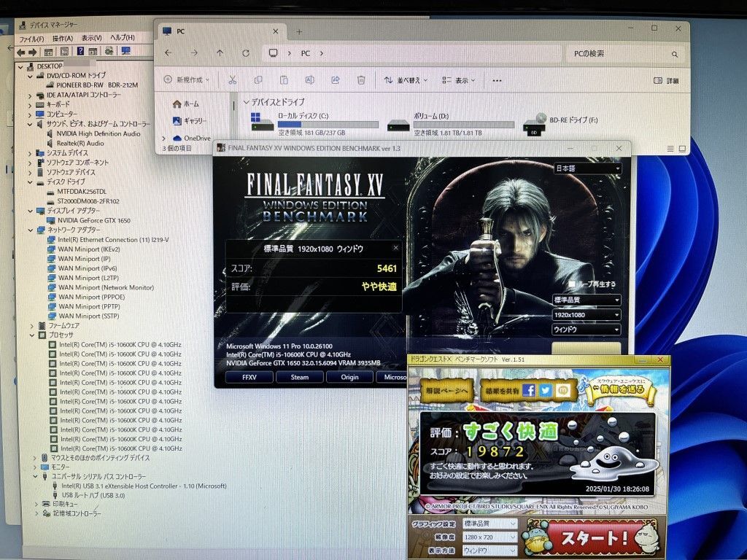This screenshot has height=560, width=747.
Task: Select the PC tab in Explorer
Action: (x=222, y=31)
